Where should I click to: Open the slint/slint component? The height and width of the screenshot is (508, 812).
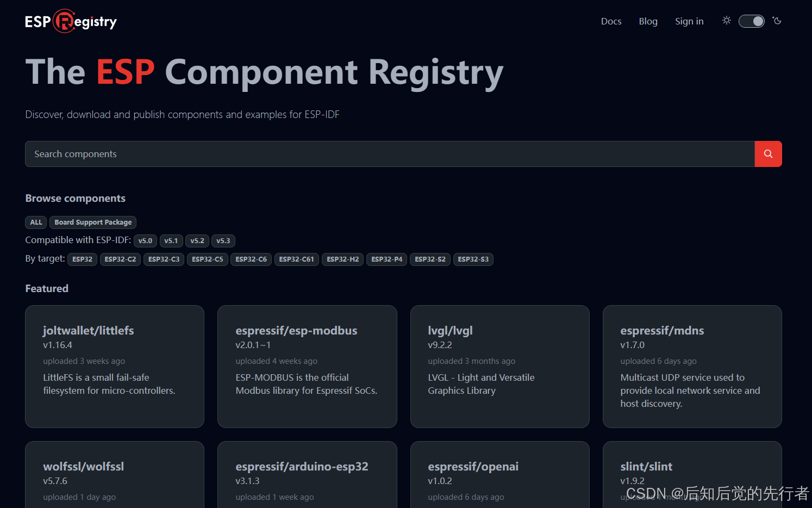(x=646, y=467)
